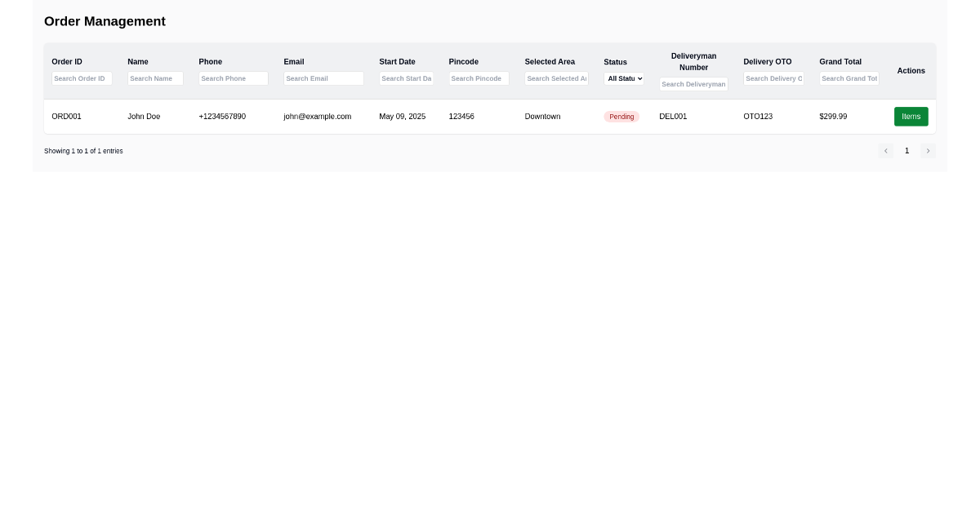Click the green Items button for ORD001
The image size is (980, 514).
tap(911, 116)
